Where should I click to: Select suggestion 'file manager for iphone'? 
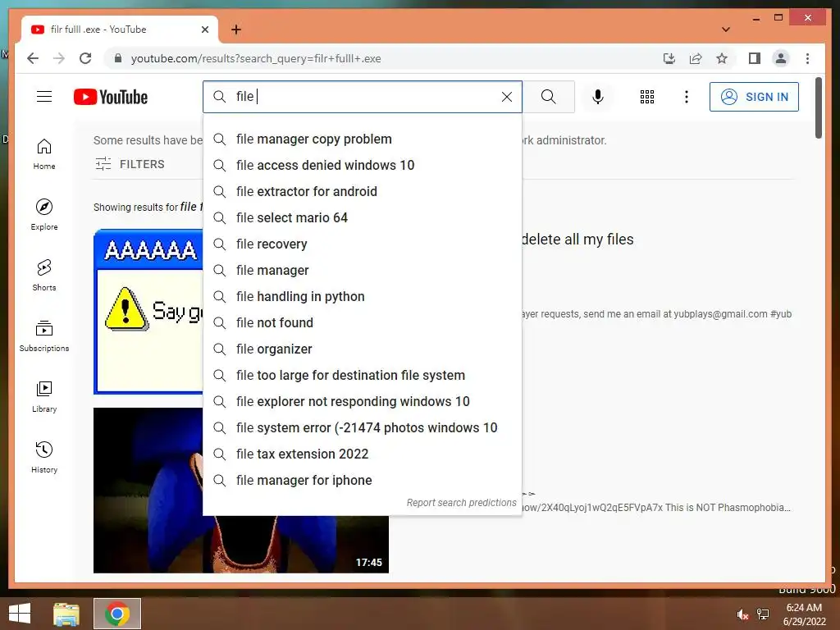coord(362,481)
